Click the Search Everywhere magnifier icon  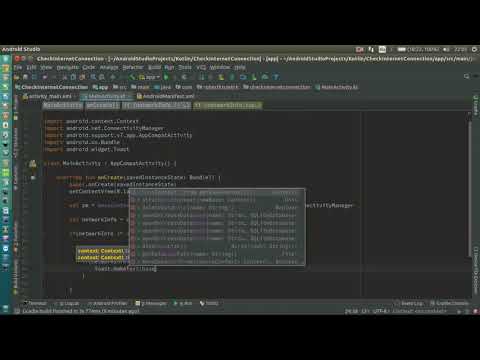click(x=467, y=77)
